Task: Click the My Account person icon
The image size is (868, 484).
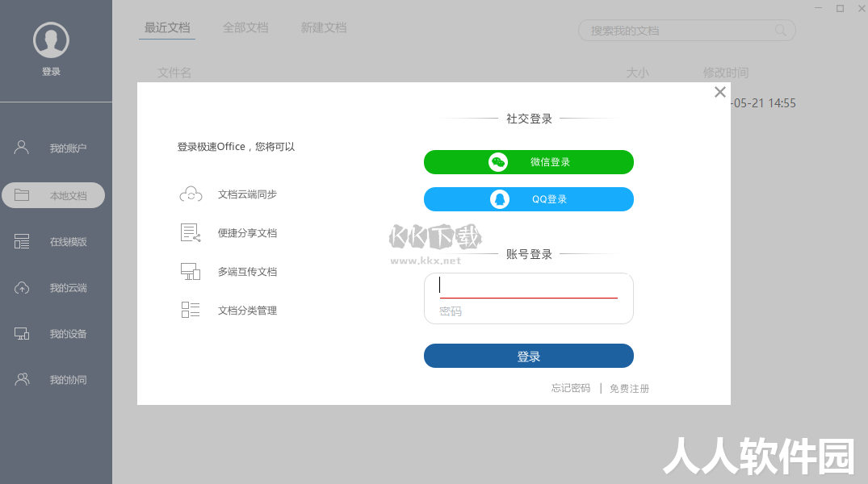Action: pyautogui.click(x=22, y=147)
